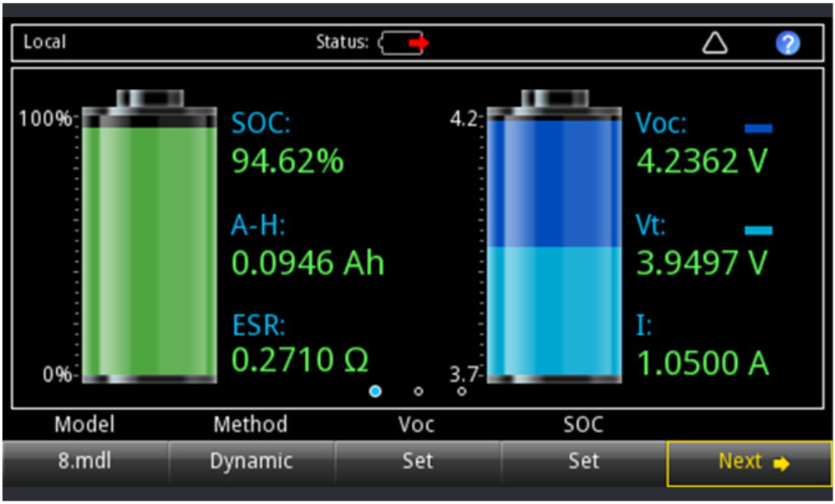Open the Help question mark icon
This screenshot has height=504, width=835.
tap(788, 43)
